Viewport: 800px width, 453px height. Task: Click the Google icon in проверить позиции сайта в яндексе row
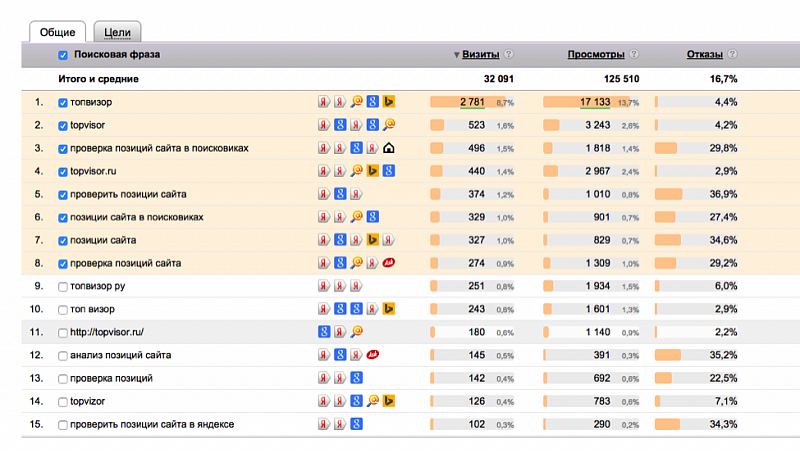(x=357, y=424)
